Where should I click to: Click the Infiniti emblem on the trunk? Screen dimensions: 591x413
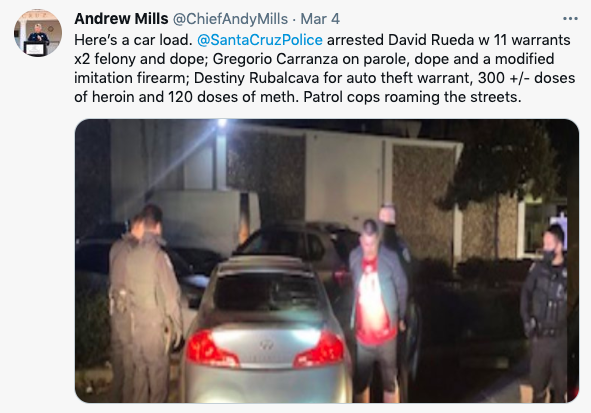point(266,344)
